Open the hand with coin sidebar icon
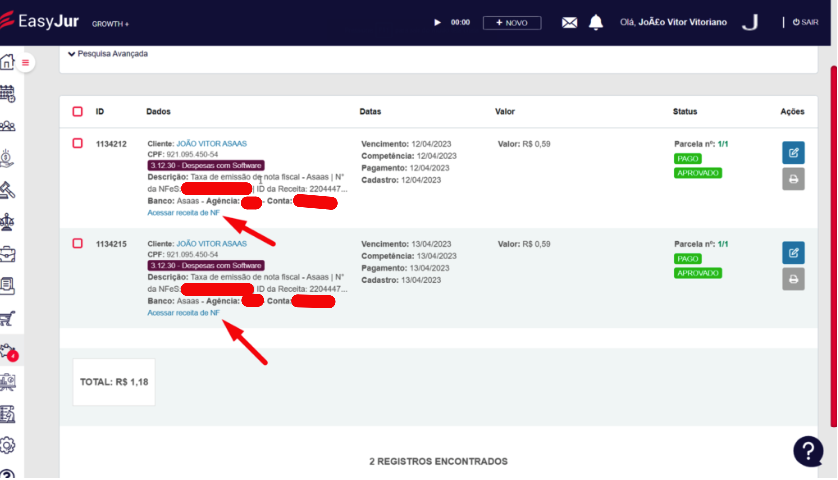838x480 pixels. point(7,158)
